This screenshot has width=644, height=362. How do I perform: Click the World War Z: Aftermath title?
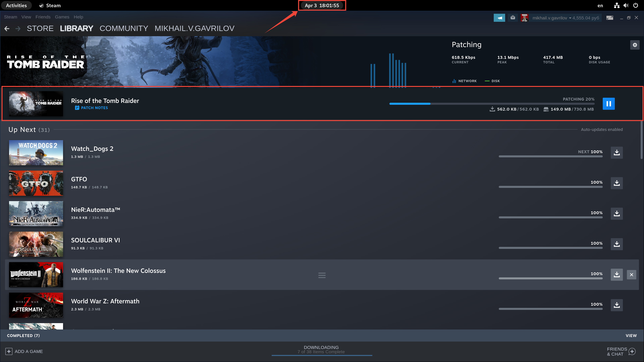[105, 301]
